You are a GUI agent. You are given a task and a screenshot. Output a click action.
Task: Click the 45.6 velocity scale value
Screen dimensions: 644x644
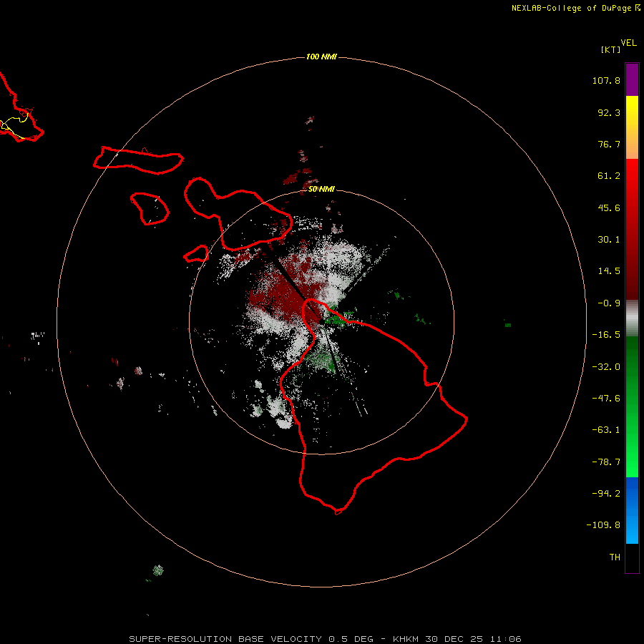(x=609, y=208)
